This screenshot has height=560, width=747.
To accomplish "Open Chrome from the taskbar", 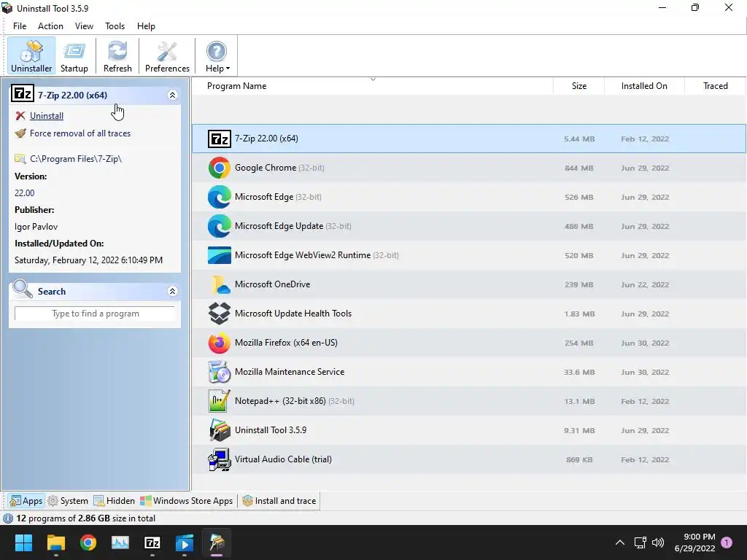I will 88,542.
